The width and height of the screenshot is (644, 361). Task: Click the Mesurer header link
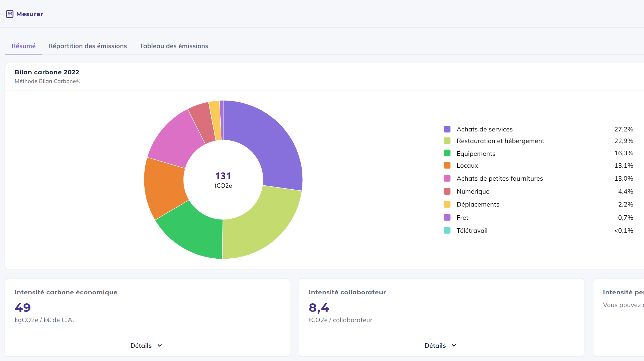pos(30,14)
